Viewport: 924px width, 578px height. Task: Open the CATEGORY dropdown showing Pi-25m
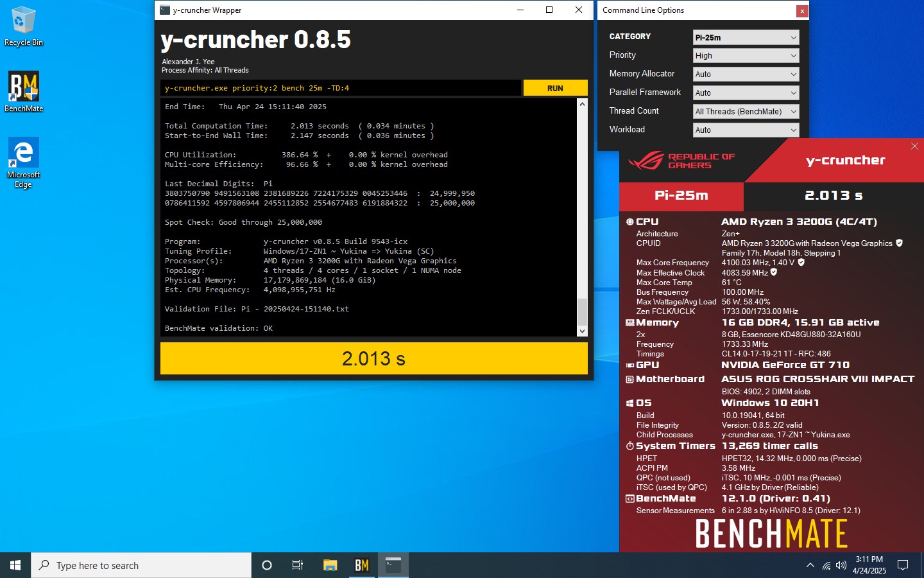click(746, 37)
